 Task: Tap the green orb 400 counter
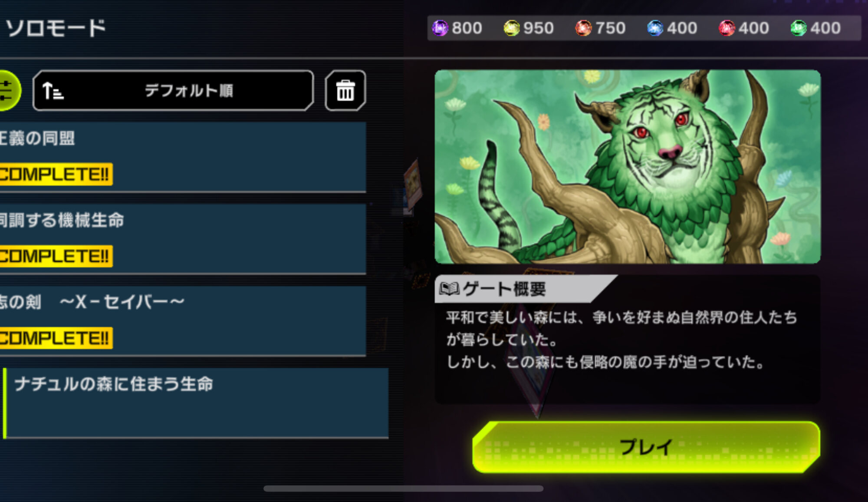click(815, 28)
